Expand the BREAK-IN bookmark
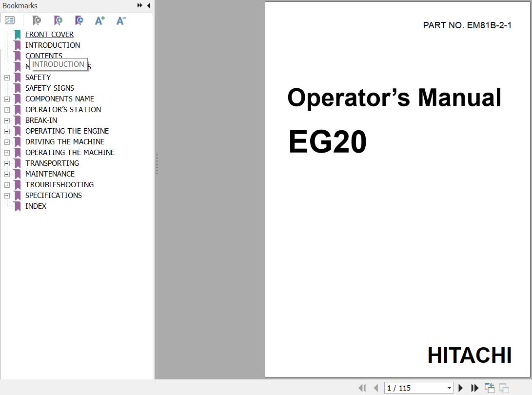The width and height of the screenshot is (532, 395). [7, 120]
